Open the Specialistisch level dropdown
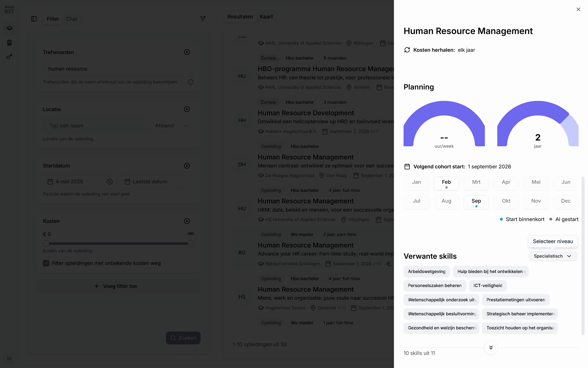The image size is (588, 368). click(x=553, y=256)
